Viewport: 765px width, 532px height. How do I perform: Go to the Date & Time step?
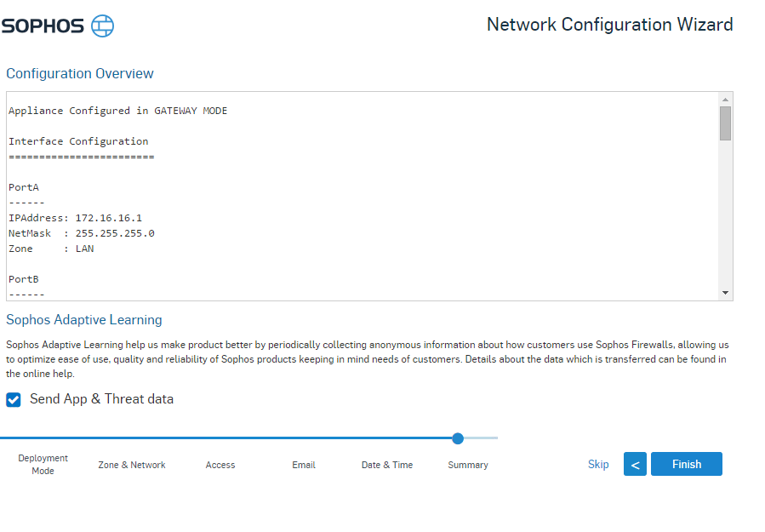point(387,465)
